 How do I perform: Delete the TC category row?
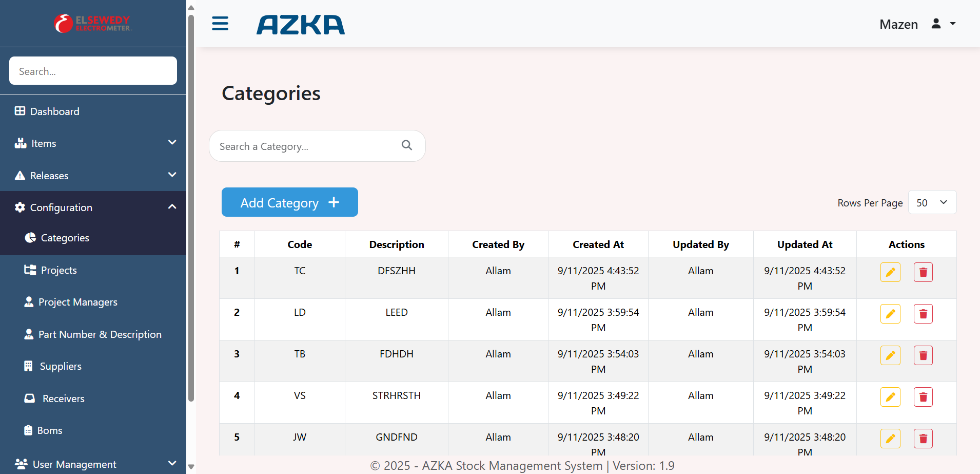(x=923, y=272)
